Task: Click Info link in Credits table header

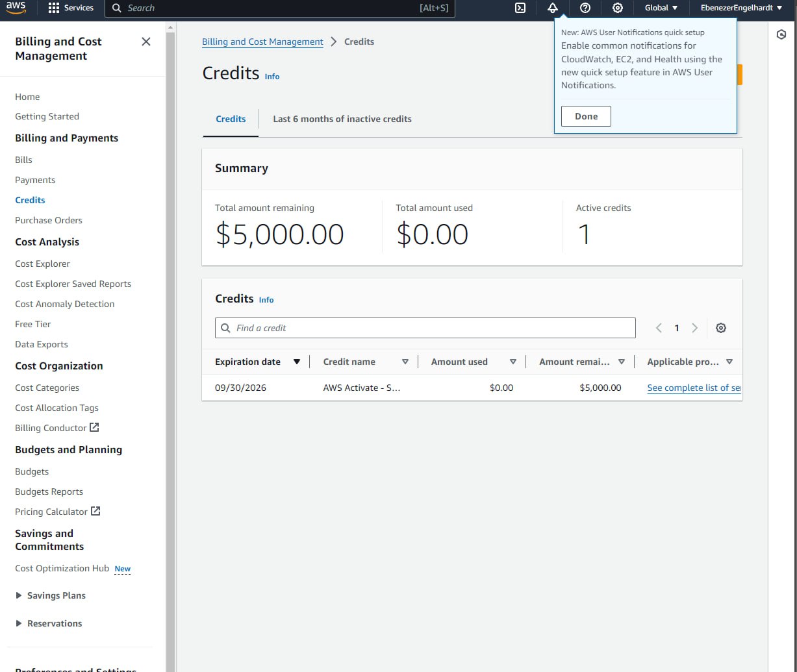Action: point(266,300)
